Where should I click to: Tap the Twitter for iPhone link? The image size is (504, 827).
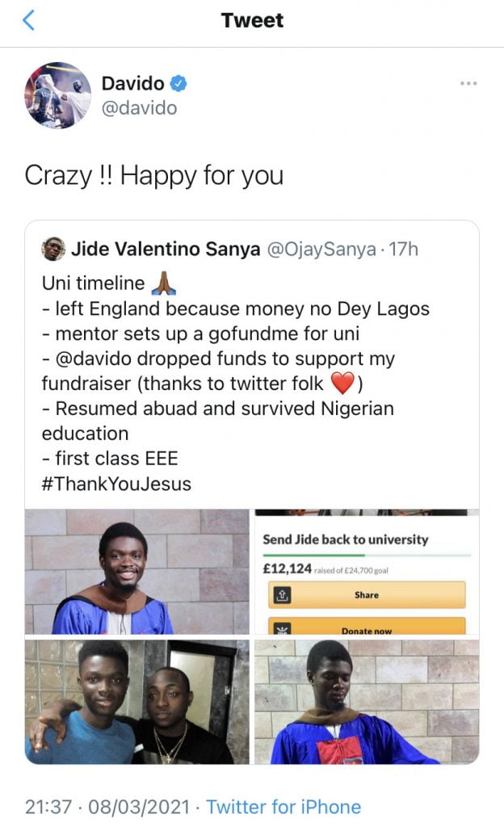pos(283,806)
